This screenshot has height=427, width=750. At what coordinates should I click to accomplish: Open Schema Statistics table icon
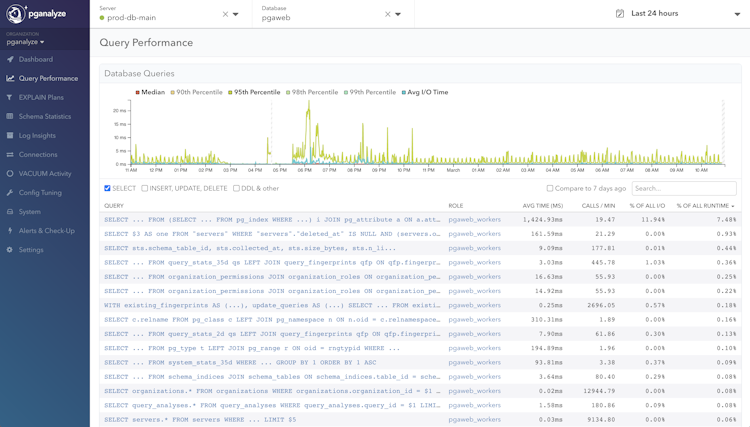10,117
